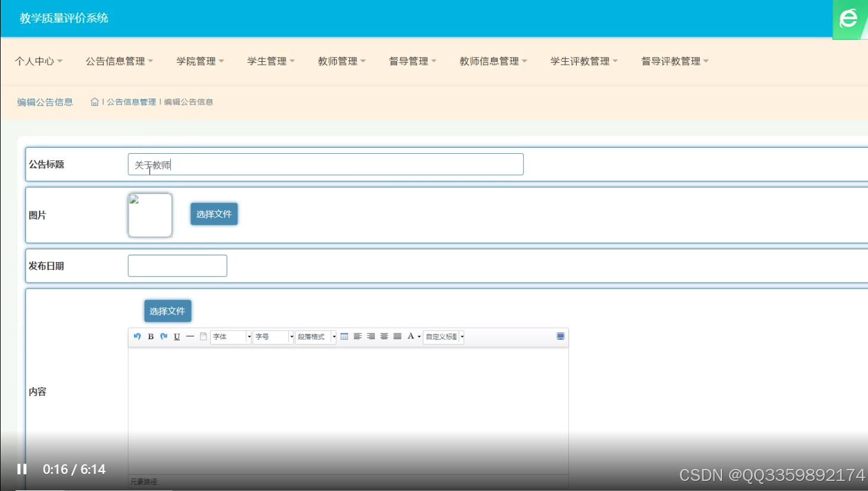Expand the 学院管理 menu
This screenshot has width=868, height=491.
(x=200, y=61)
